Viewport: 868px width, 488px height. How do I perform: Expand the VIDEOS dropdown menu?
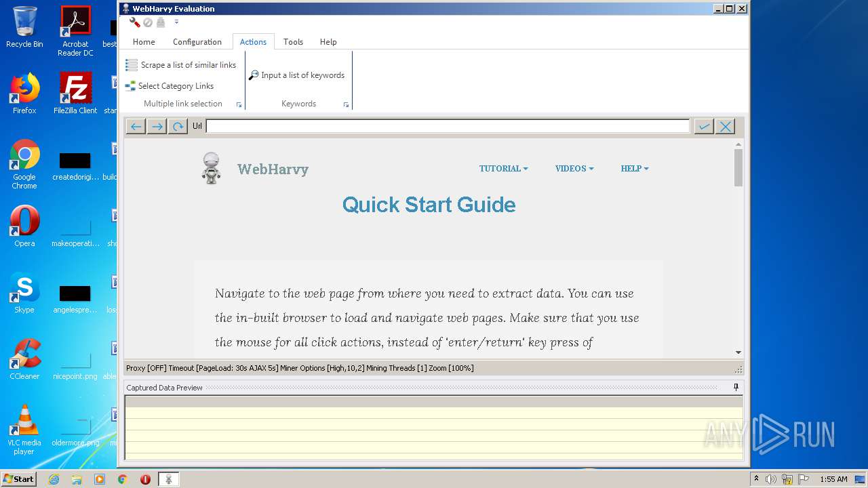[x=574, y=169]
